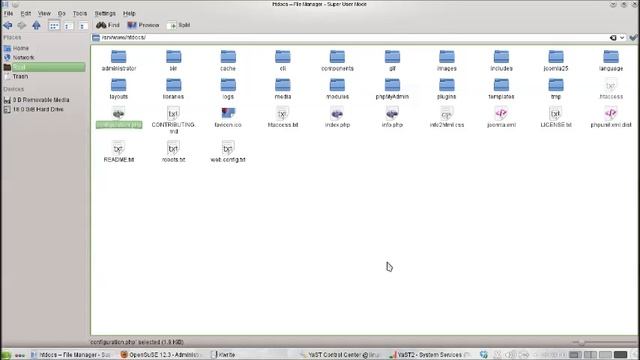This screenshot has height=360, width=640.
Task: Go back with the blue Back arrow
Action: point(8,25)
